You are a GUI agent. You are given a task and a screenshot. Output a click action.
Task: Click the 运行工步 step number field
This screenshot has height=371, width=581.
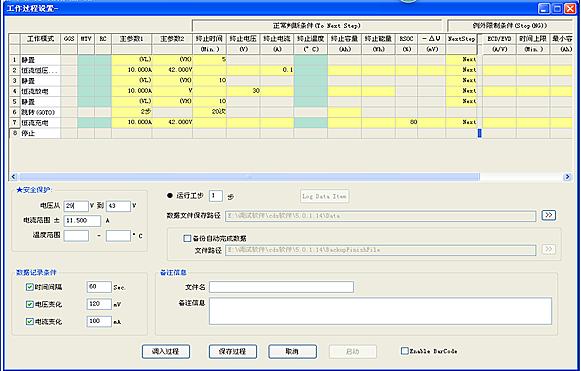pyautogui.click(x=216, y=196)
